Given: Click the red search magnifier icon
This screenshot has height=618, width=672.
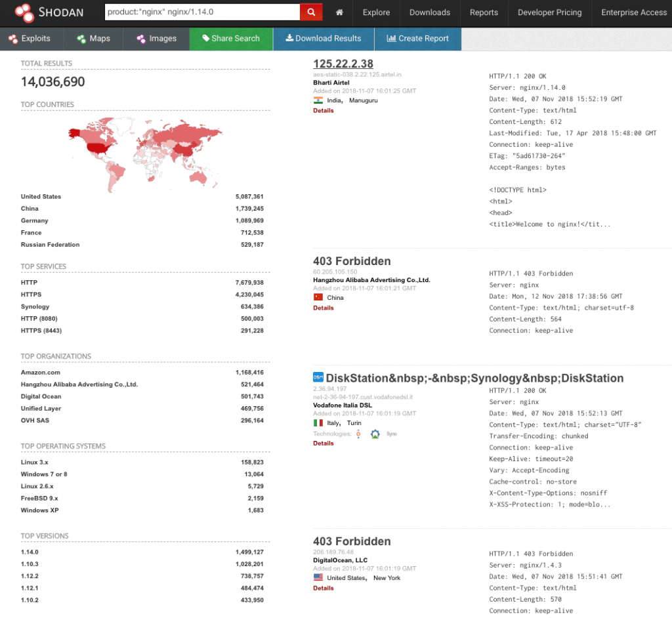Looking at the screenshot, I should (x=310, y=12).
